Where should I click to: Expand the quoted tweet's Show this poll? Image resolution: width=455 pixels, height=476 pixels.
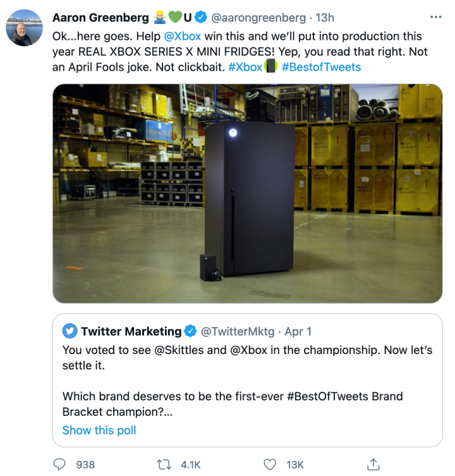pyautogui.click(x=99, y=430)
